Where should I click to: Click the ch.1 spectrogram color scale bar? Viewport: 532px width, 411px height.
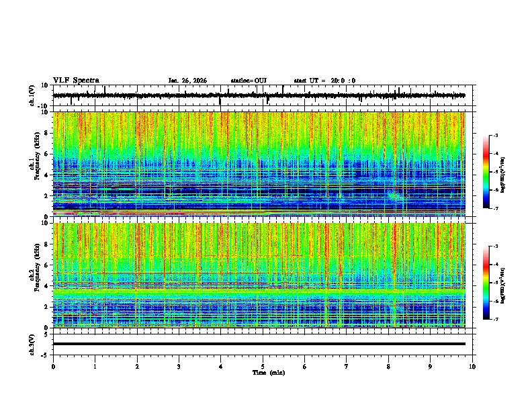click(x=486, y=172)
